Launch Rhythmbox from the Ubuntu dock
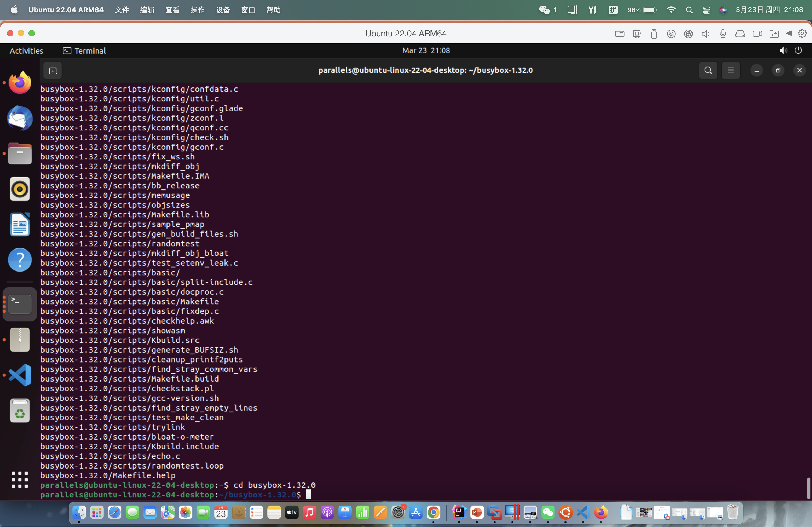 point(20,189)
